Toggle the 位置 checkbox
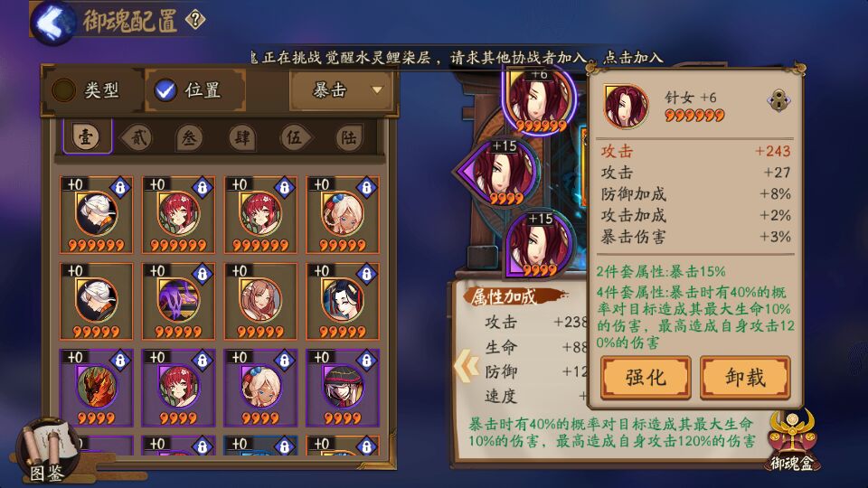The width and height of the screenshot is (868, 488). coord(165,89)
